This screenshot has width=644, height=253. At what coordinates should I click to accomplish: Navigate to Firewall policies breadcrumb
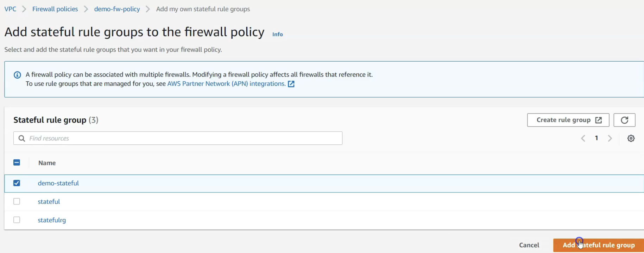click(55, 9)
